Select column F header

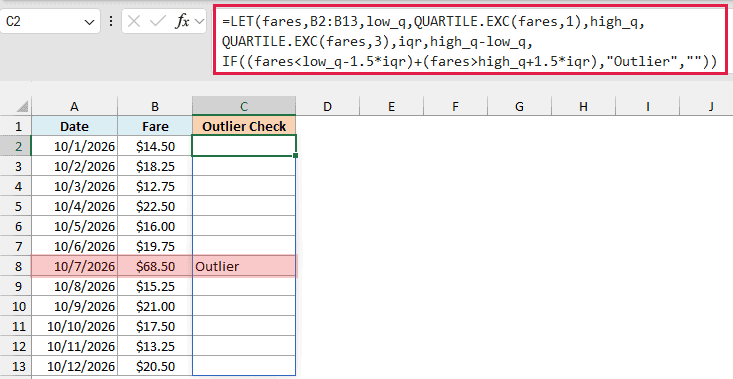coord(455,107)
